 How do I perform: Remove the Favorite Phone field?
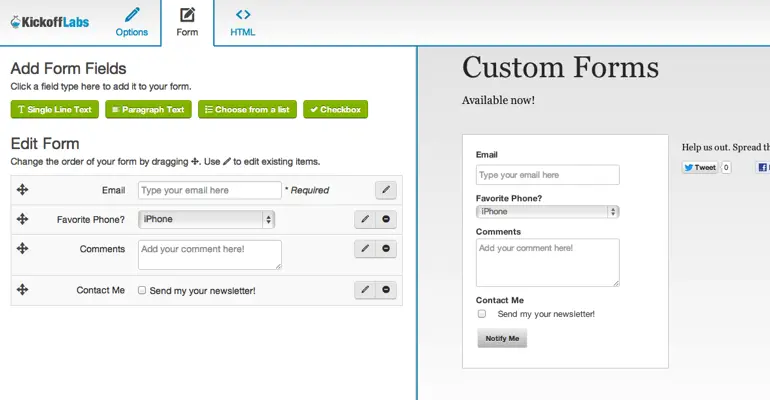tap(386, 219)
